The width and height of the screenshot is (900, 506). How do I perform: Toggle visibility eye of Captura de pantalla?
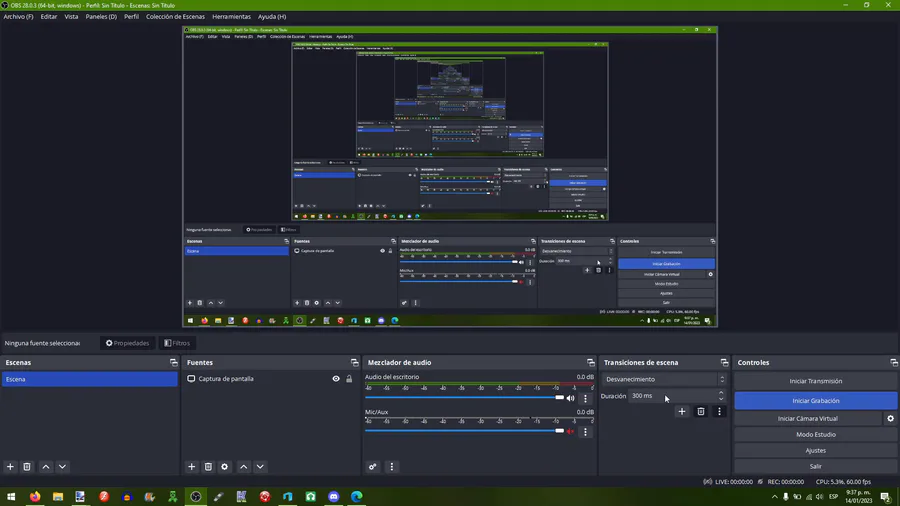(336, 379)
